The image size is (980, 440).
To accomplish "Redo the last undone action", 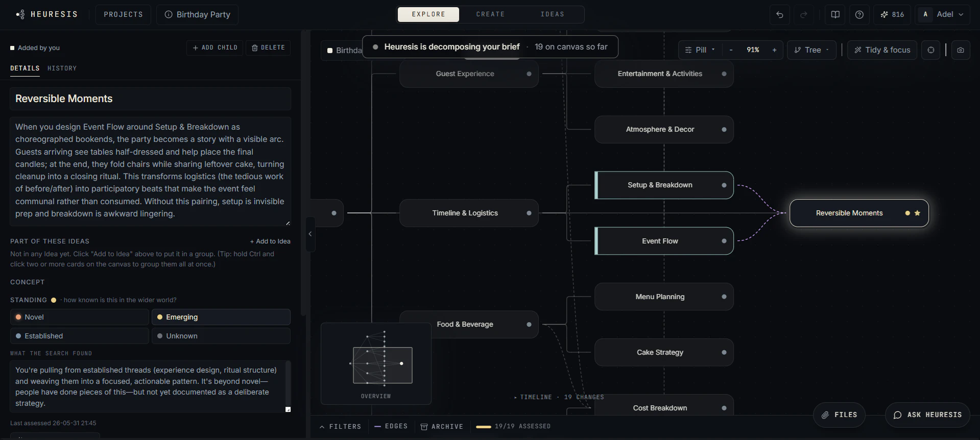I will (x=804, y=14).
